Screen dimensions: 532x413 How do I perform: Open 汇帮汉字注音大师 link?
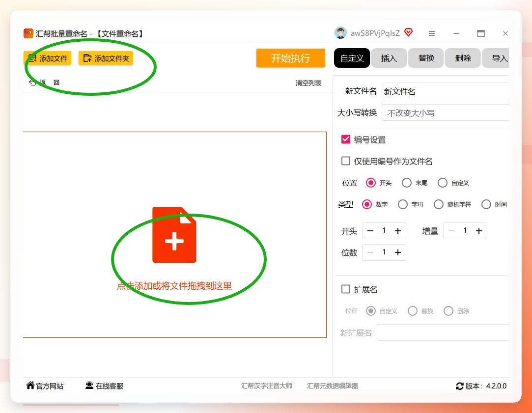[x=267, y=386]
